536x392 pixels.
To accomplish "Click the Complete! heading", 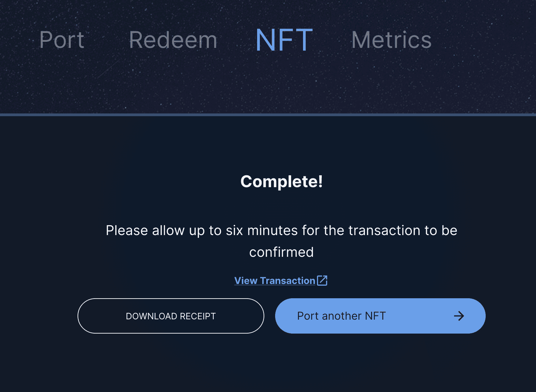I will (x=281, y=181).
